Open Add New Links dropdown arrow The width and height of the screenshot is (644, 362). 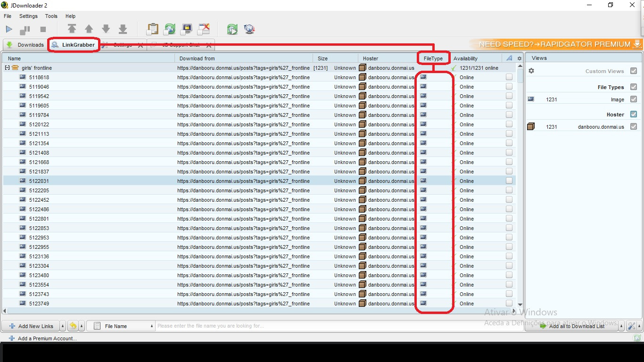pyautogui.click(x=63, y=326)
